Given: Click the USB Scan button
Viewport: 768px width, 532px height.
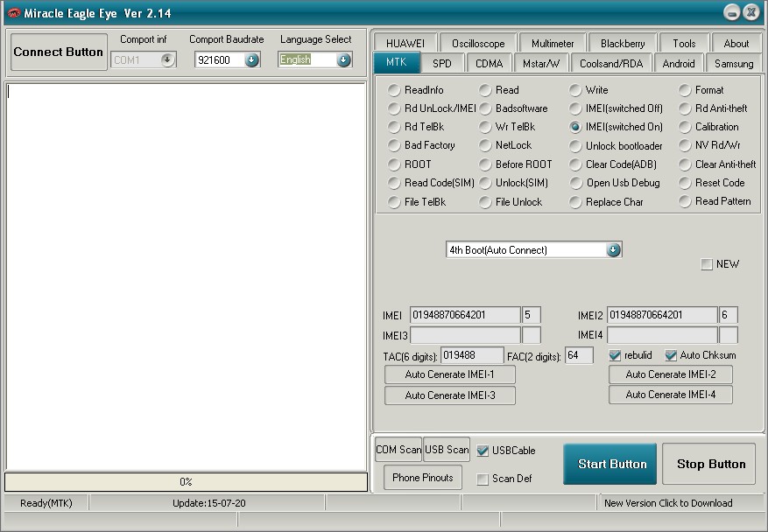Looking at the screenshot, I should (447, 449).
